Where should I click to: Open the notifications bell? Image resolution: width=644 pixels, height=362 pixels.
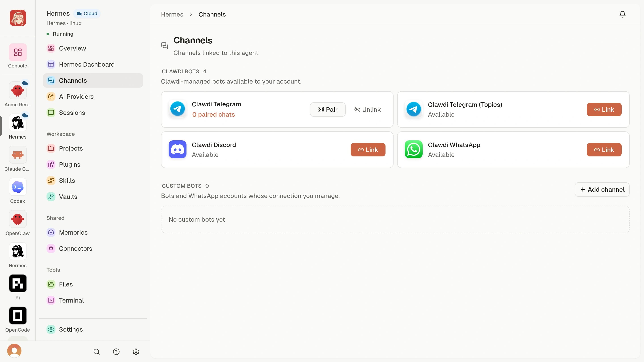[622, 14]
